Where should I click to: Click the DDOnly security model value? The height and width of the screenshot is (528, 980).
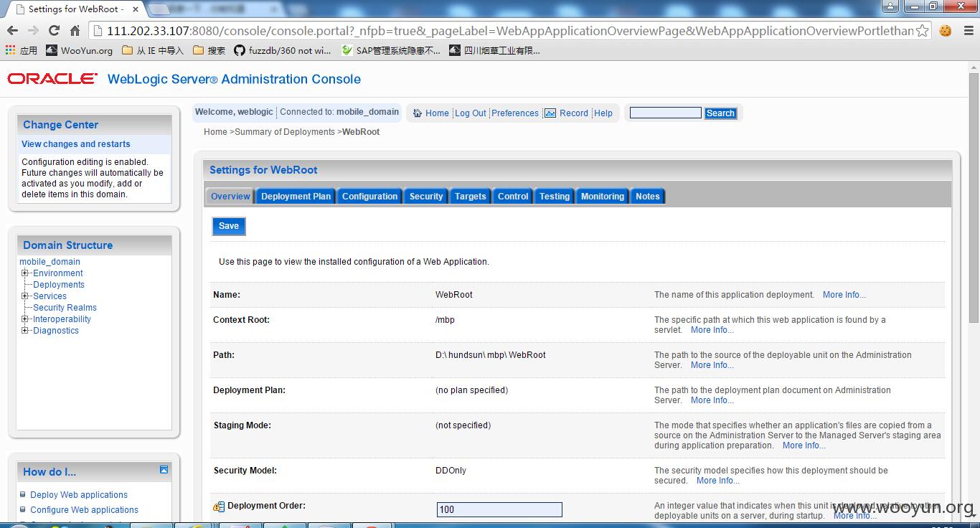coord(451,471)
